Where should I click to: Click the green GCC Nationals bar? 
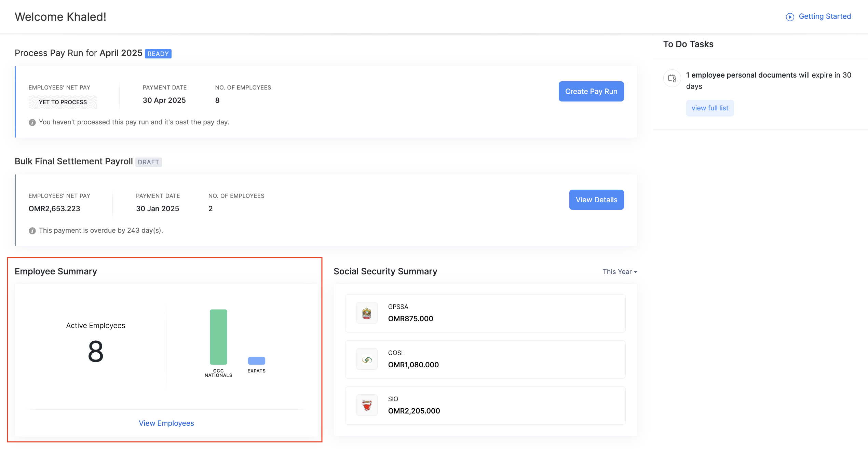click(218, 337)
